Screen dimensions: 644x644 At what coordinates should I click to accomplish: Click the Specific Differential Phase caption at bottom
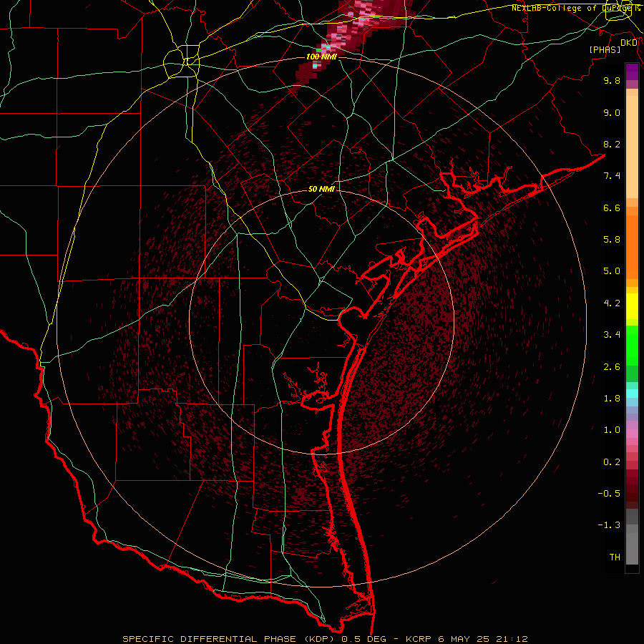coord(325,639)
